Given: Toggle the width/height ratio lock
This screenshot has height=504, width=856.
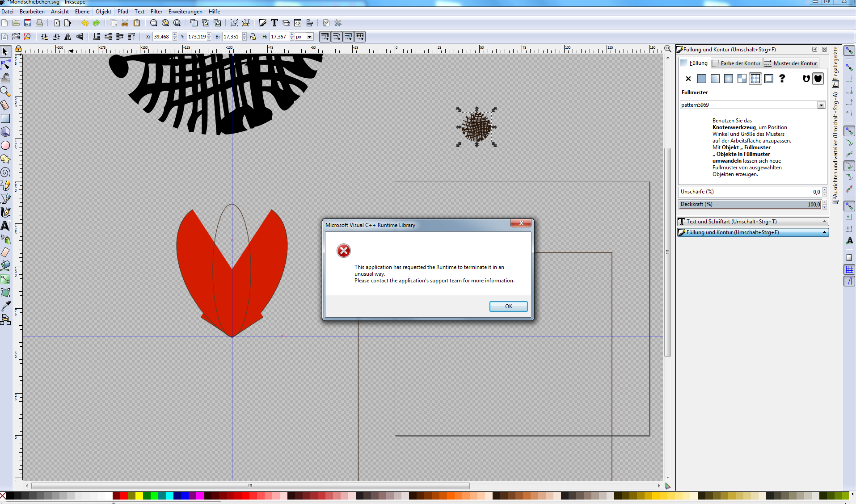Looking at the screenshot, I should point(253,37).
